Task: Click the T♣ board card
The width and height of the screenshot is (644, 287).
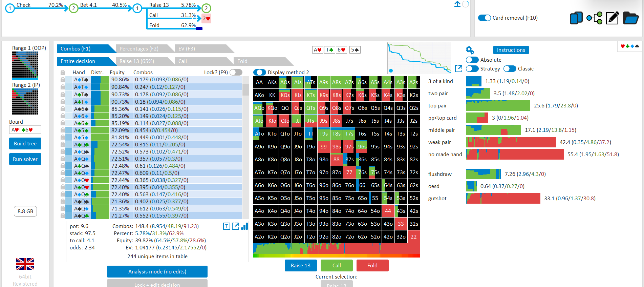Action: [329, 50]
